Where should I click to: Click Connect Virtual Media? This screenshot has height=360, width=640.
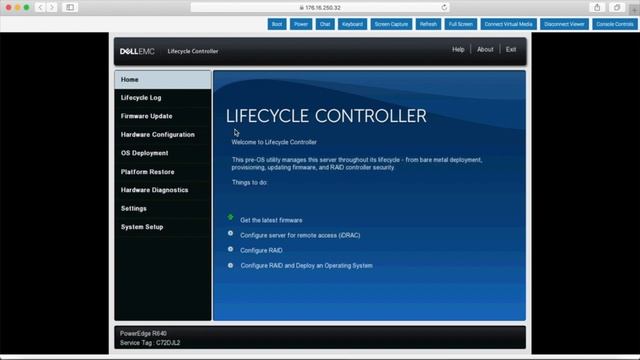[x=508, y=24]
